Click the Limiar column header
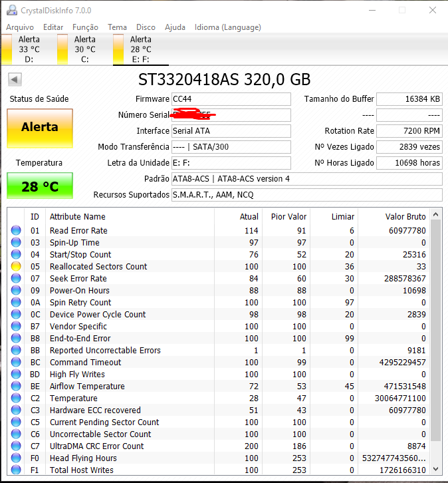The height and width of the screenshot is (483, 448). point(334,216)
